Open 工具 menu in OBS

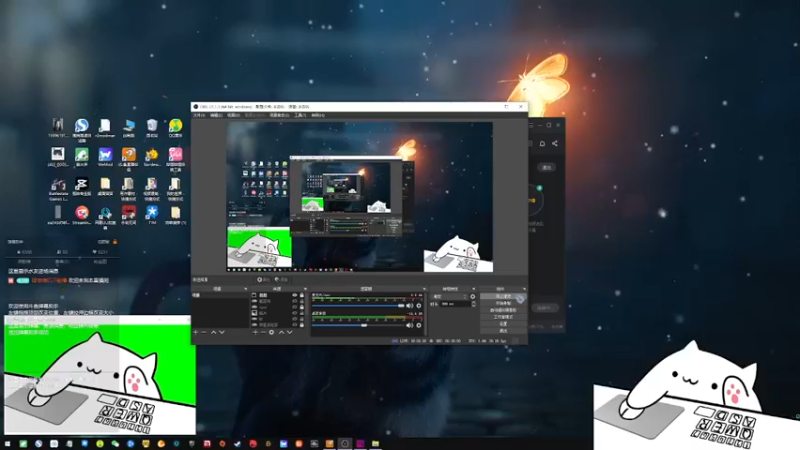(300, 115)
